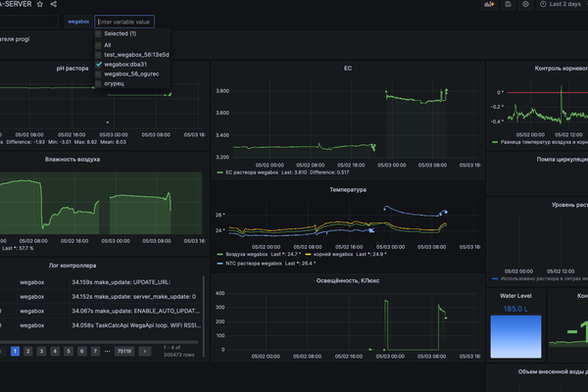
Task: Click the share dashboard icon
Action: pos(53,5)
